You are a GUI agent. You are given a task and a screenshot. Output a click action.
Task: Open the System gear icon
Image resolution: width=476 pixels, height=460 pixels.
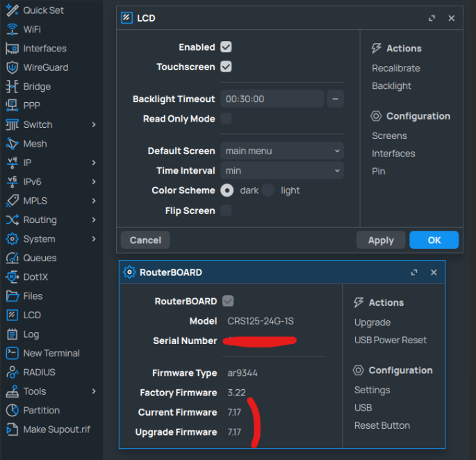click(12, 239)
